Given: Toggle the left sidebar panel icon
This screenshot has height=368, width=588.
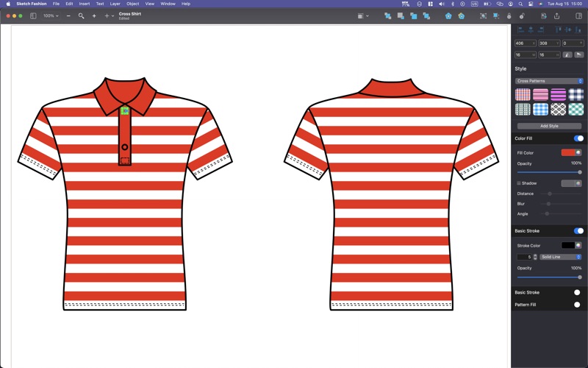Looking at the screenshot, I should [x=33, y=15].
